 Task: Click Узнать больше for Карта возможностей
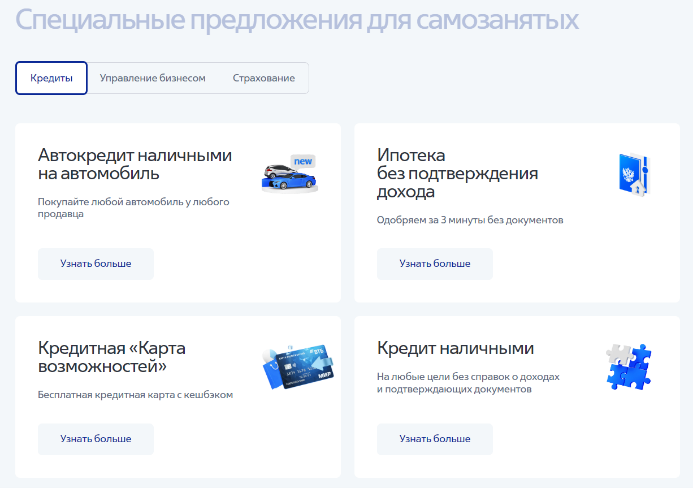pyautogui.click(x=96, y=439)
